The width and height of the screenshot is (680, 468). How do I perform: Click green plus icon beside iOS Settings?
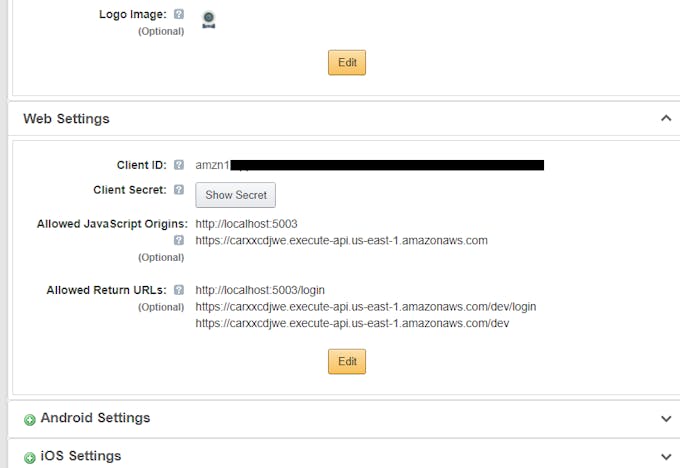point(29,458)
